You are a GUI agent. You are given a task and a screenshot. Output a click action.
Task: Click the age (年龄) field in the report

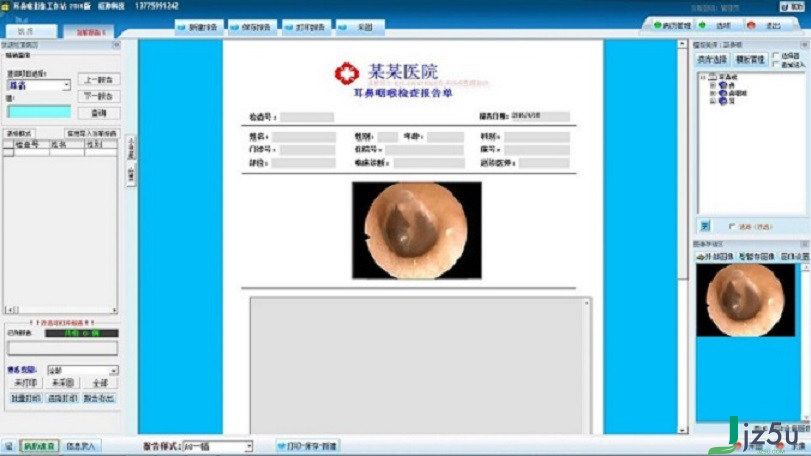[x=445, y=137]
